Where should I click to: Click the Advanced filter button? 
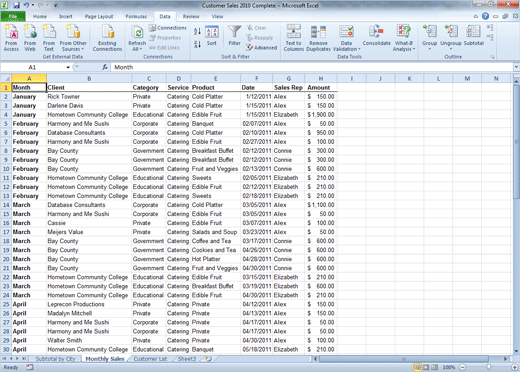coord(262,48)
